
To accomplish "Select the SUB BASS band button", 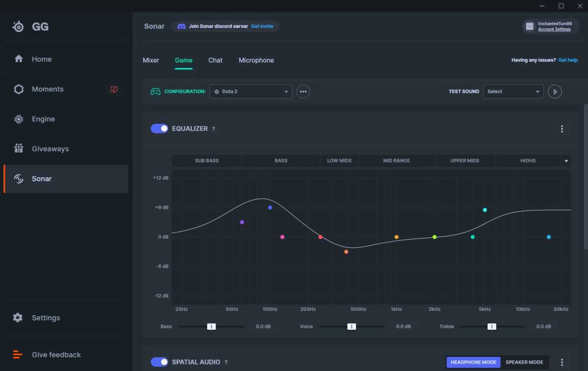I will [207, 161].
